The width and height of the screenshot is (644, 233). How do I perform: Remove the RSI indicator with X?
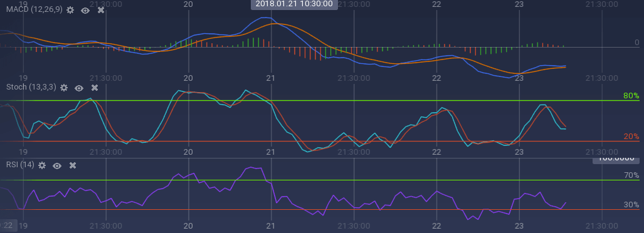[x=73, y=165]
